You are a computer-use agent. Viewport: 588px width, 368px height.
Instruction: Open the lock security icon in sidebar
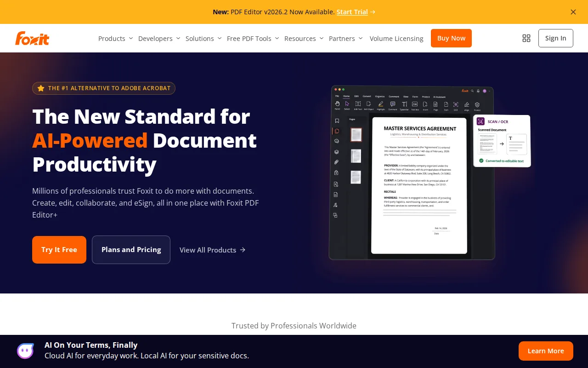(x=337, y=173)
